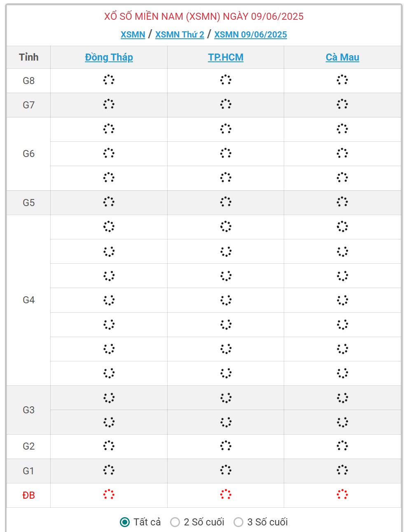
Task: Open the XSMN Thứ 2 breadcrumb link
Action: [180, 35]
